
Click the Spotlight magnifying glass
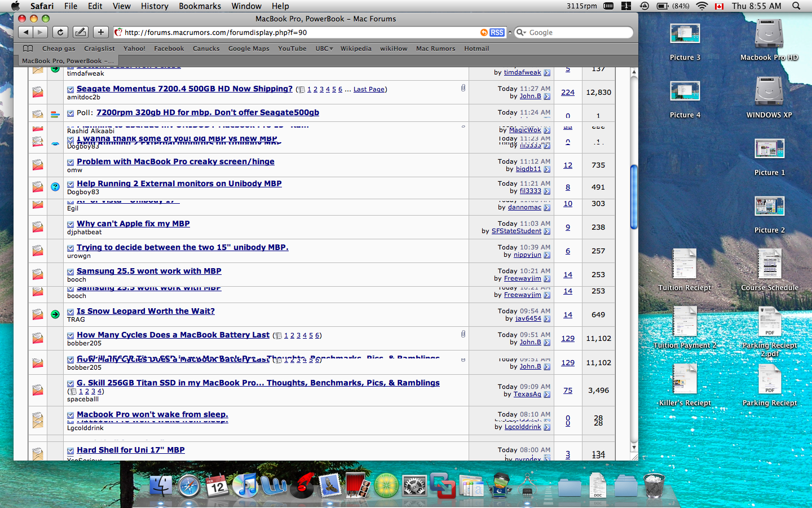[796, 6]
